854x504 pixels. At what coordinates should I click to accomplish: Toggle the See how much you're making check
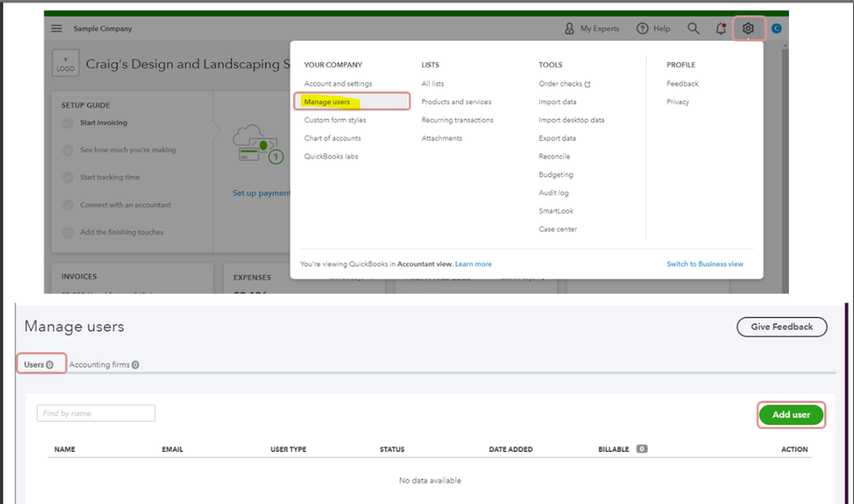[x=68, y=150]
